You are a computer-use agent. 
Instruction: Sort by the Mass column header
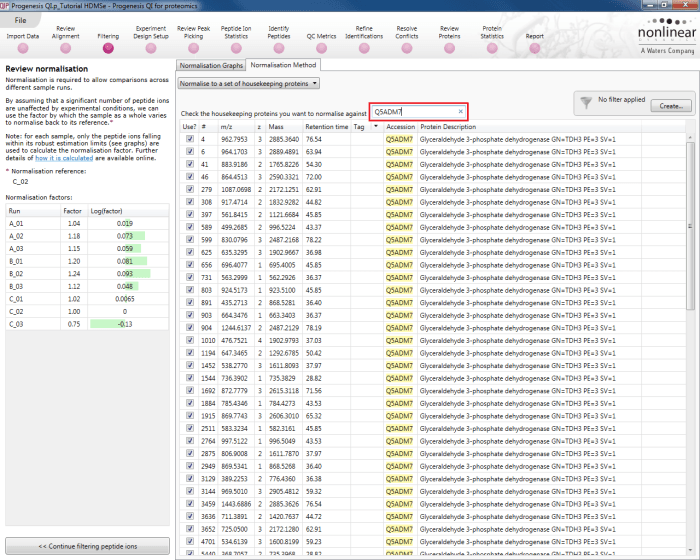coord(284,127)
